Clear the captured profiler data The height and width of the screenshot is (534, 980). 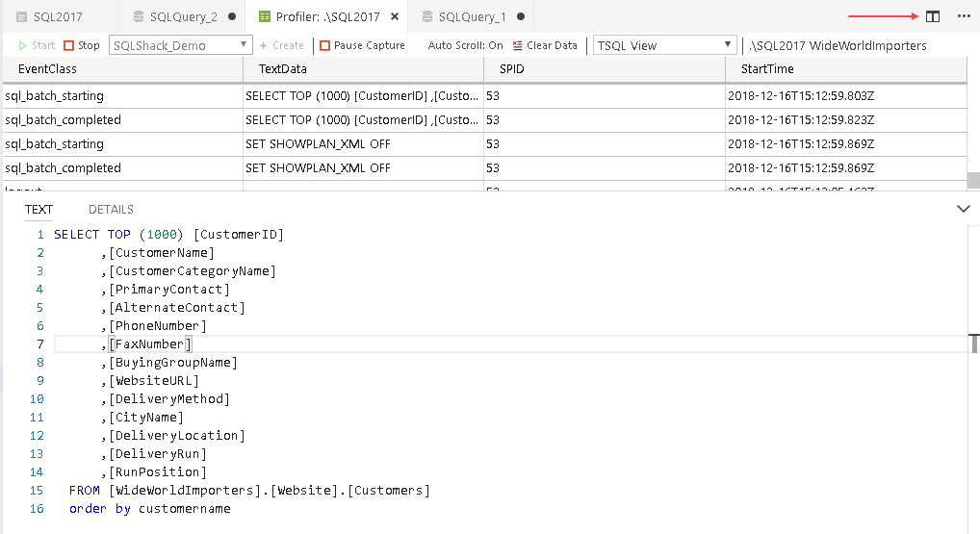click(545, 45)
